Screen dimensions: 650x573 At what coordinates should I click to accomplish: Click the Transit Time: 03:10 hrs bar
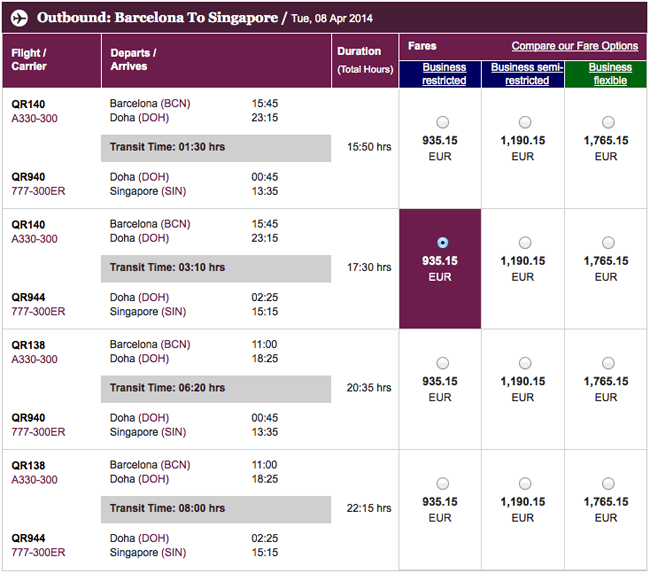click(x=216, y=269)
